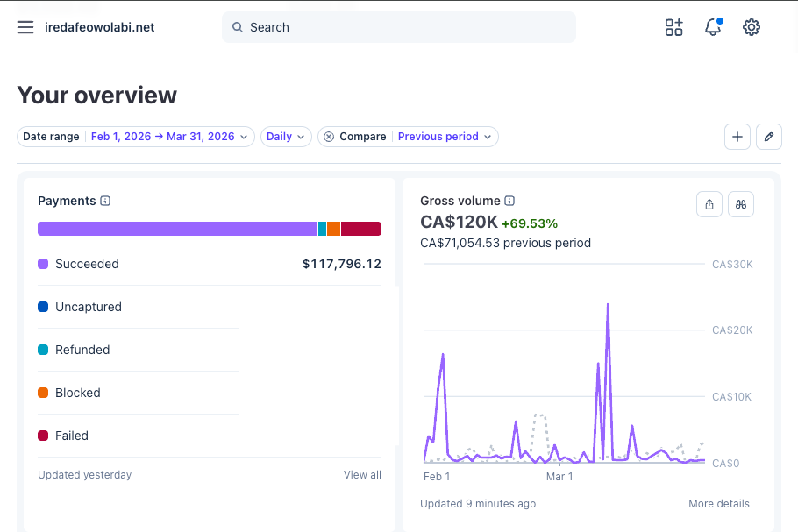Open notifications via the bell icon
The image size is (798, 532).
[712, 27]
